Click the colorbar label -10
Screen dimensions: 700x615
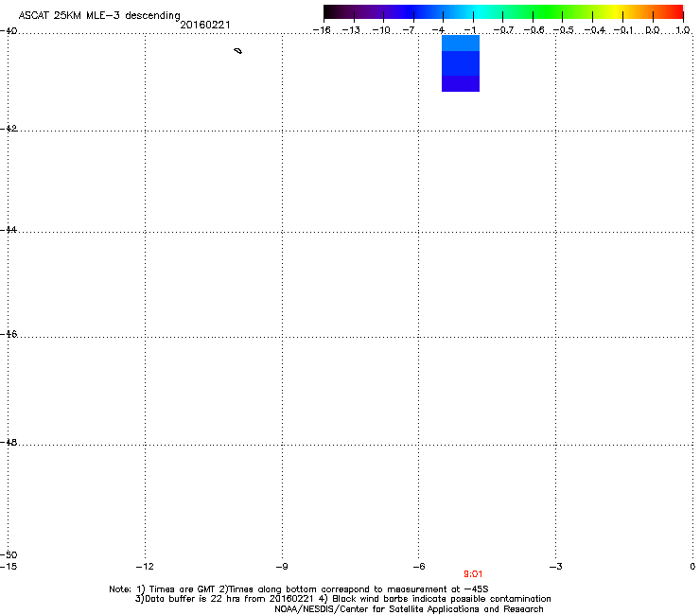pos(381,30)
